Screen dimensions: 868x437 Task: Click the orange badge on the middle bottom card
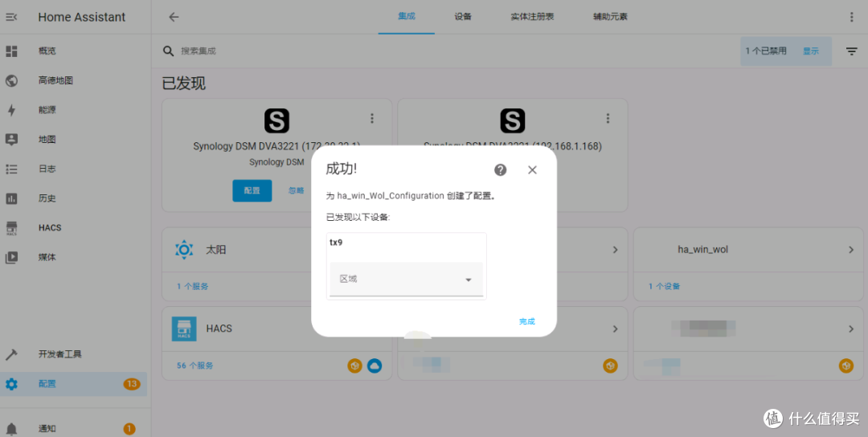click(610, 366)
